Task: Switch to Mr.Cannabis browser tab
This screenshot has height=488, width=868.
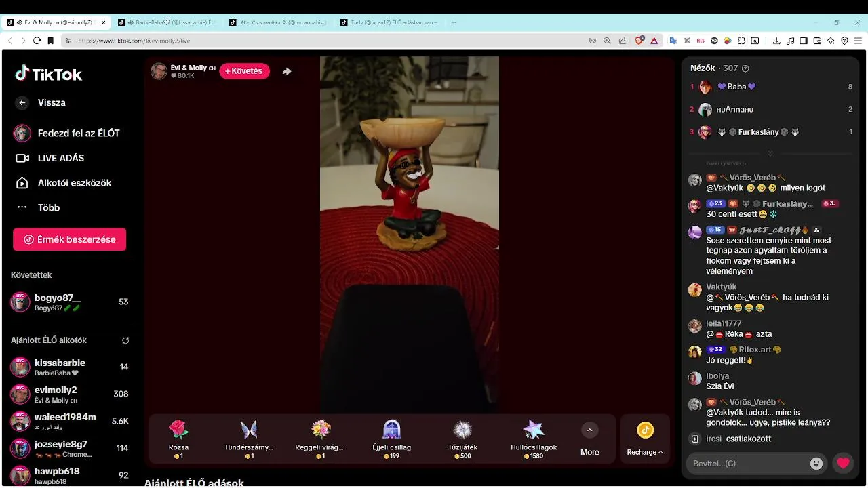Action: click(278, 22)
